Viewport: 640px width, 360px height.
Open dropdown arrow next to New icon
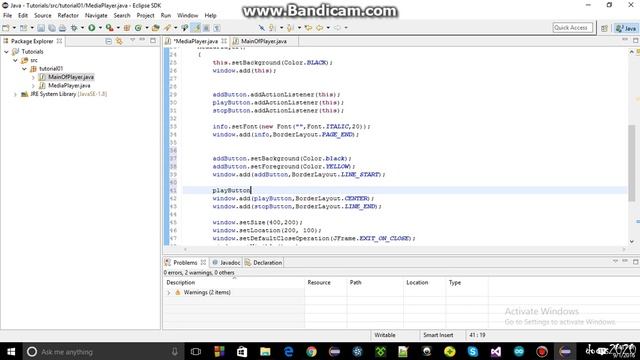point(14,28)
